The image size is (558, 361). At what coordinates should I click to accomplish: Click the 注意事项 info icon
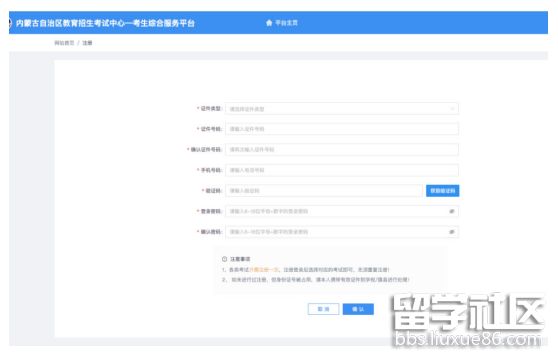tap(224, 259)
